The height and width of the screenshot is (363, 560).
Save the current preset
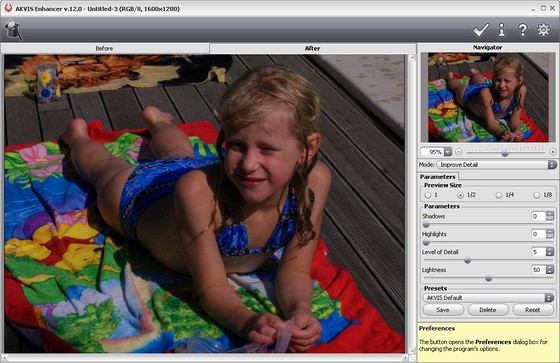click(x=443, y=310)
